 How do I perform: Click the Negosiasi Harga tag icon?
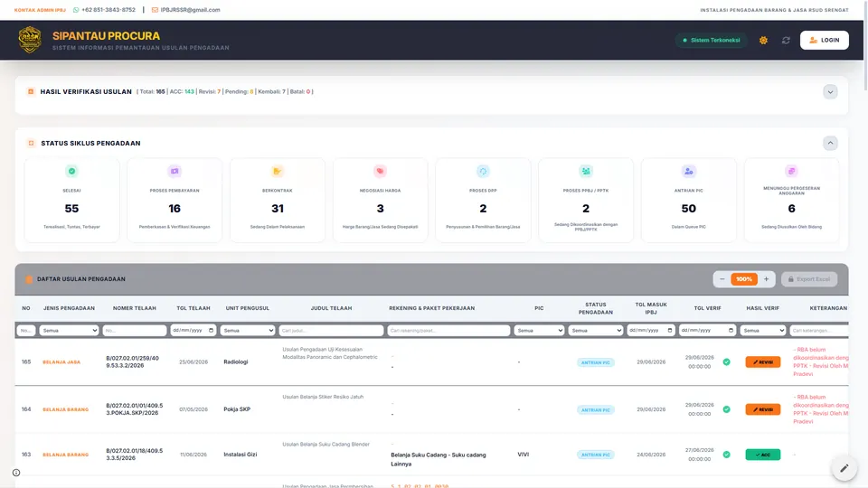tap(380, 171)
